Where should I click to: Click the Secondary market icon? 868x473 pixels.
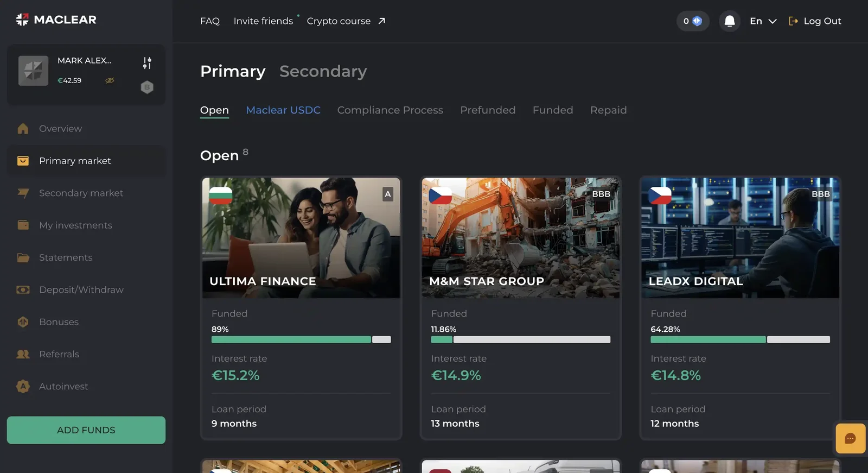[23, 193]
